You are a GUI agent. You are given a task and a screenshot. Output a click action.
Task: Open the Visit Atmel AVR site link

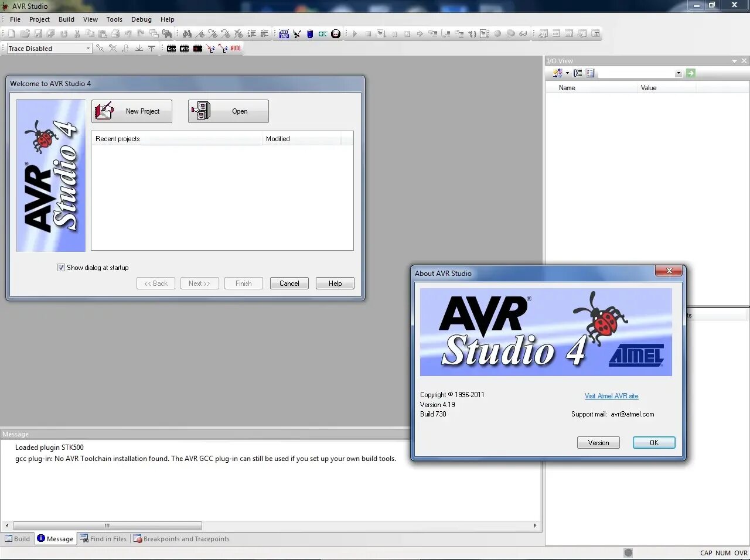coord(612,396)
